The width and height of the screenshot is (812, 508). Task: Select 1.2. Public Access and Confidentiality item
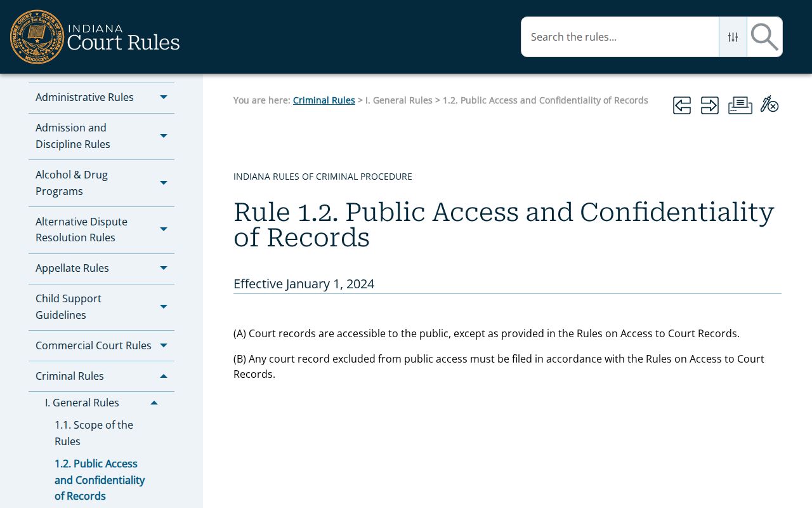[100, 479]
